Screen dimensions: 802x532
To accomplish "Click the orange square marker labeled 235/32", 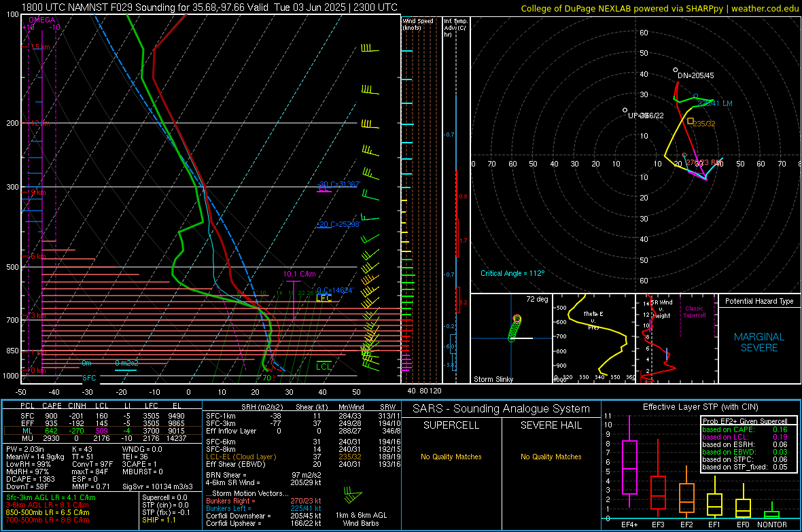I will (x=691, y=121).
